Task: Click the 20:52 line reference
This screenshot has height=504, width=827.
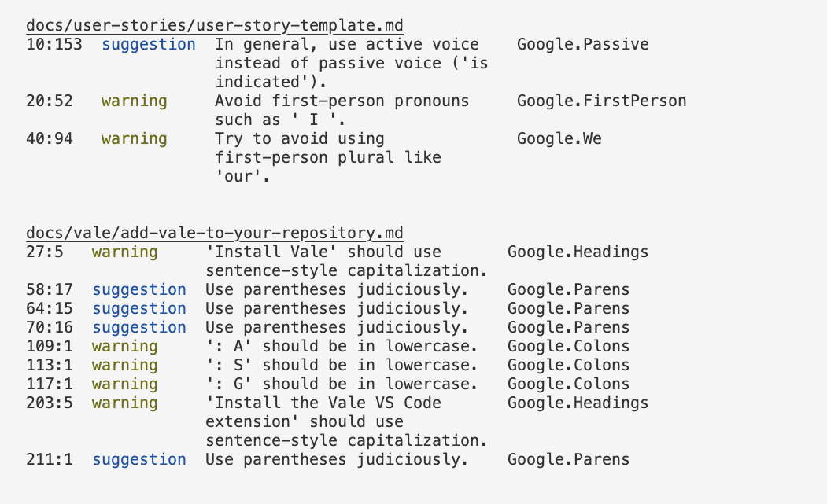Action: tap(50, 101)
